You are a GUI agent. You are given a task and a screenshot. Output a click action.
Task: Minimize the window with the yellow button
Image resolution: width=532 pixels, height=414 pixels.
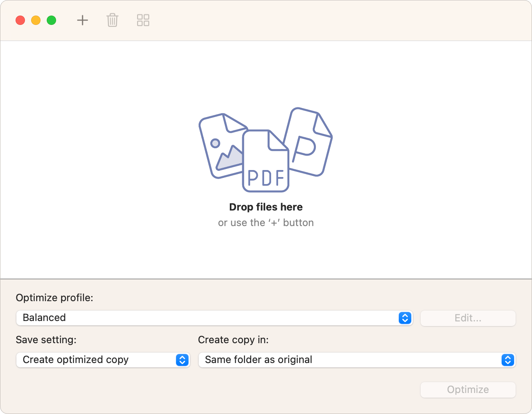coord(36,20)
